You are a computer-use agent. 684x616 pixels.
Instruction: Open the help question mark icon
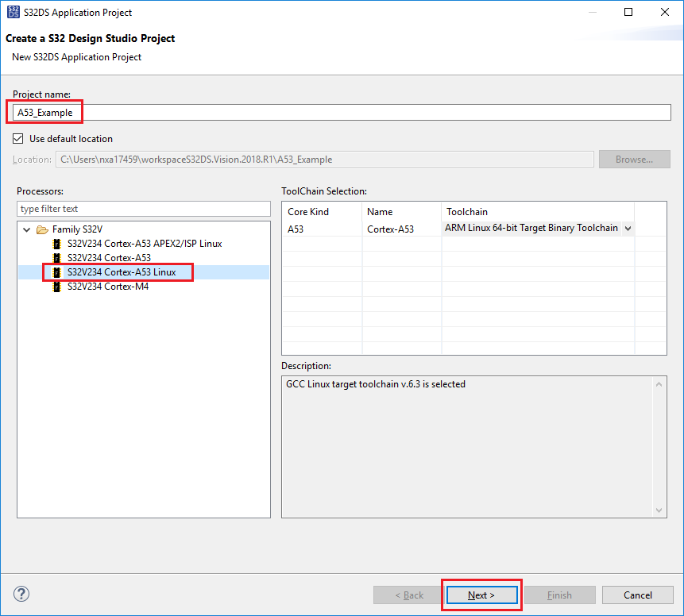point(21,594)
